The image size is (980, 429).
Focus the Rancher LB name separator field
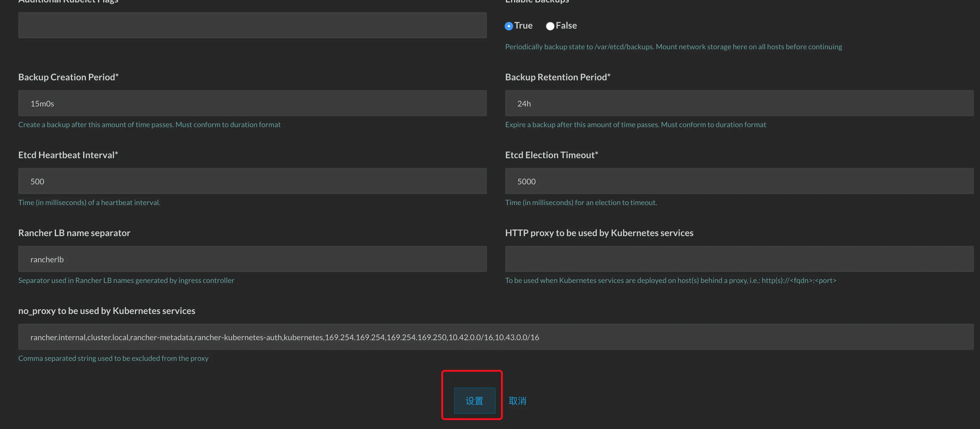(252, 259)
